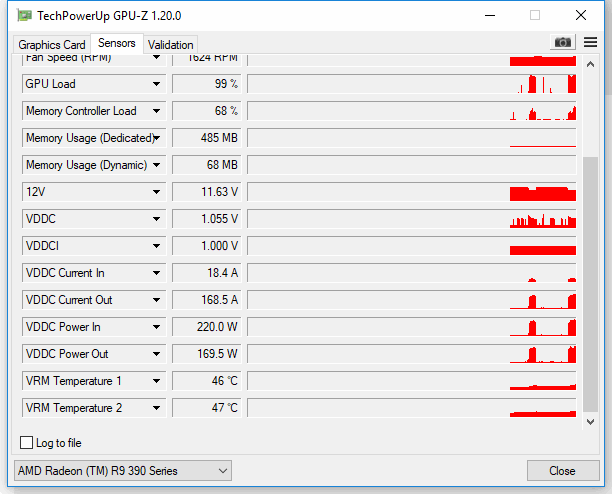Click the VDDC voltage history graph
Screen dimensions: 612x494
tap(412, 219)
